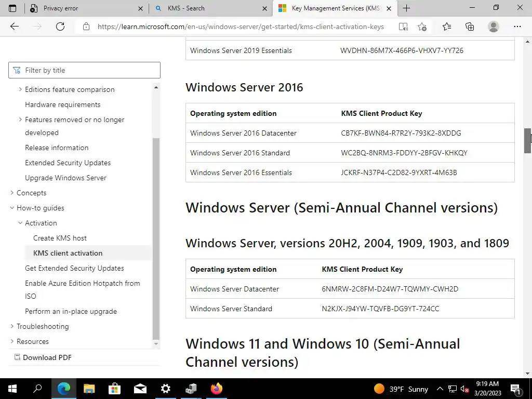Open Microsoft Store from taskbar

click(x=115, y=389)
